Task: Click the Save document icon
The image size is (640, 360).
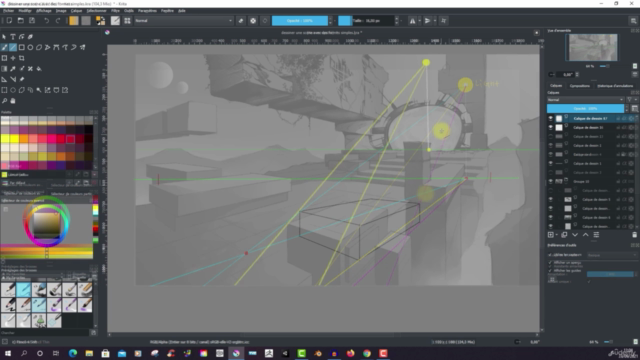Action: tap(32, 20)
